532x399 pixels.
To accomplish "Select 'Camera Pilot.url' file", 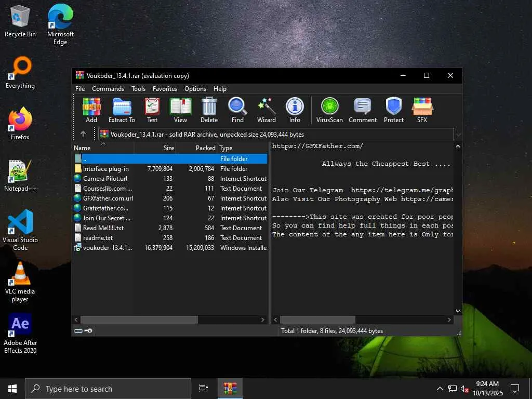I will 170,179.
